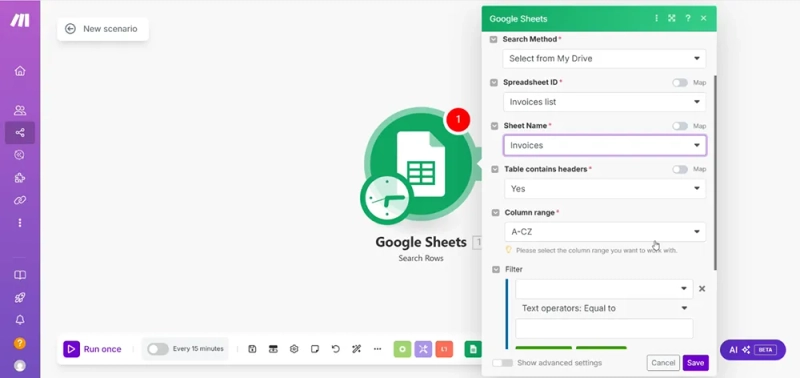Remove the filter condition with the X
Image resolution: width=800 pixels, height=378 pixels.
pyautogui.click(x=702, y=289)
